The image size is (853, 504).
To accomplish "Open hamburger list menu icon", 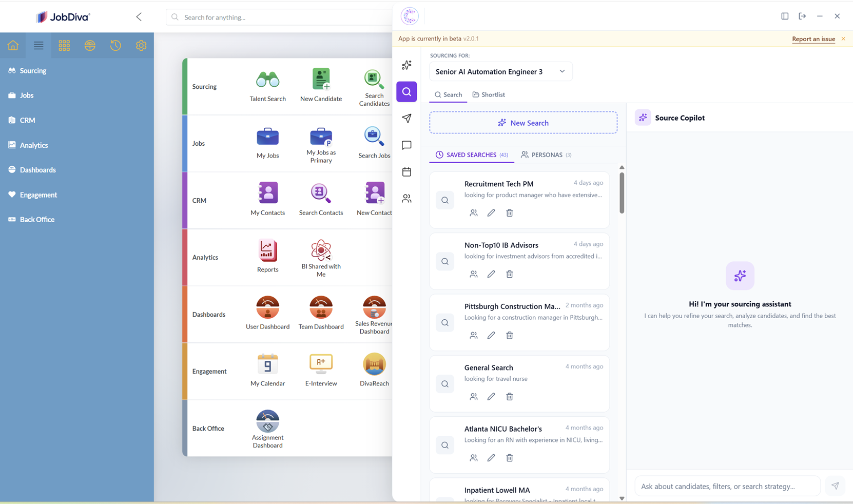I will 38,46.
